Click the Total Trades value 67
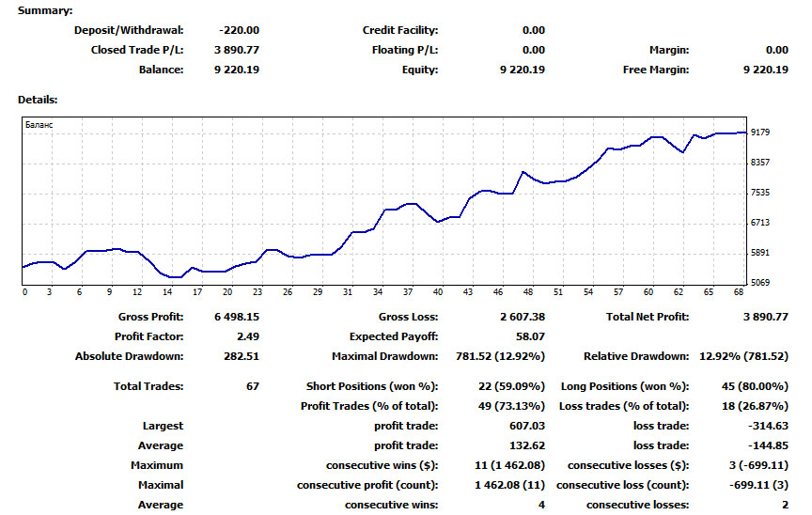 (x=251, y=386)
